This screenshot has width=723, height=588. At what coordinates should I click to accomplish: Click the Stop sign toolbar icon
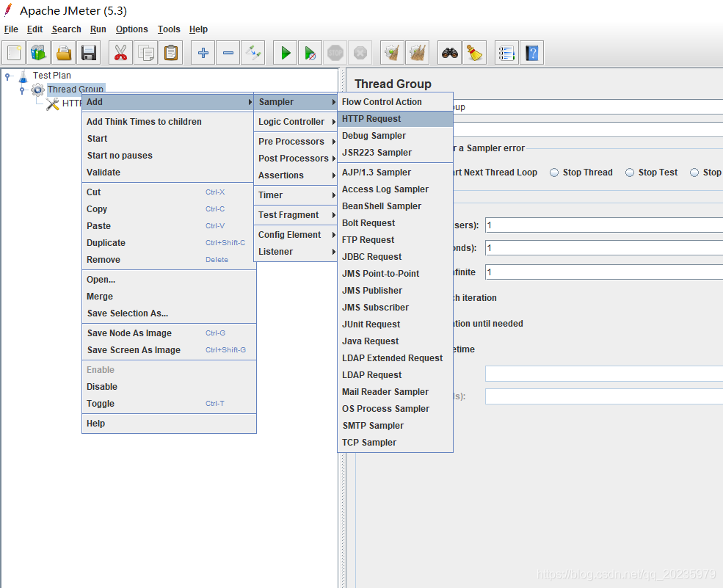tap(335, 53)
